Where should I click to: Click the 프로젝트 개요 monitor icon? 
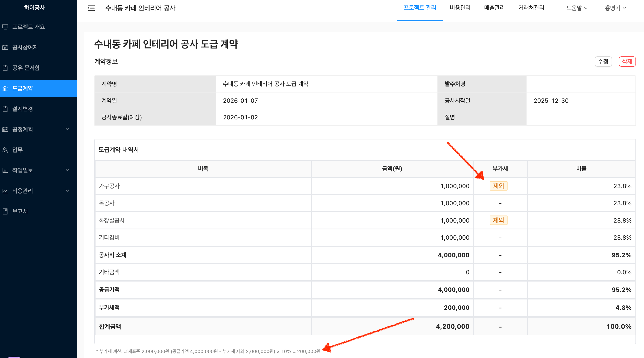5,27
